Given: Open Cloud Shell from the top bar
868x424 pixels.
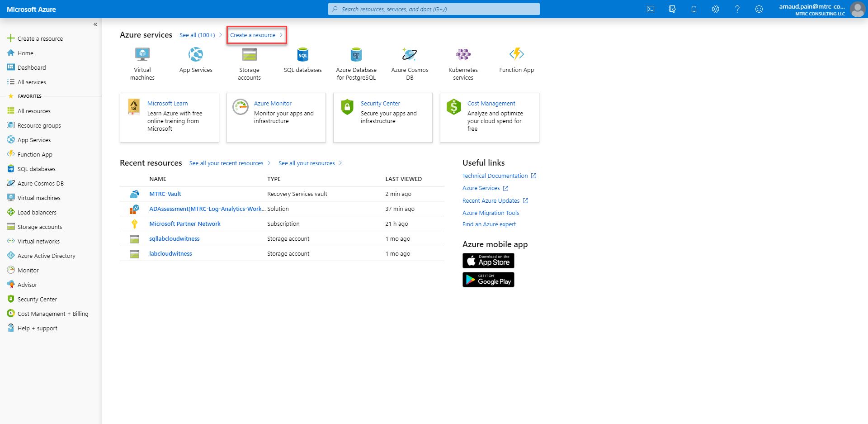Looking at the screenshot, I should point(651,9).
